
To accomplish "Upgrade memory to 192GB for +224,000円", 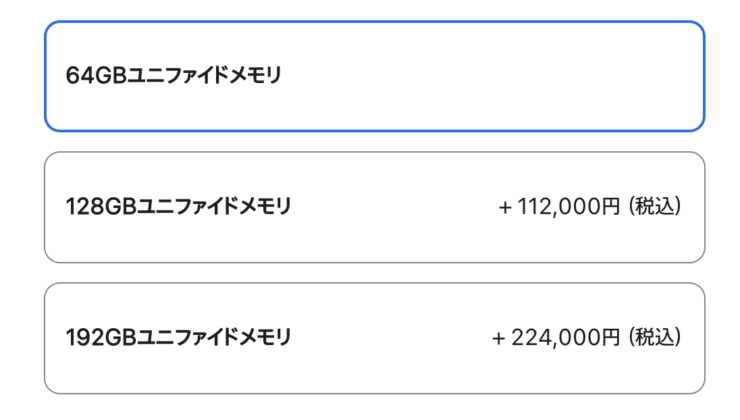I will click(375, 338).
